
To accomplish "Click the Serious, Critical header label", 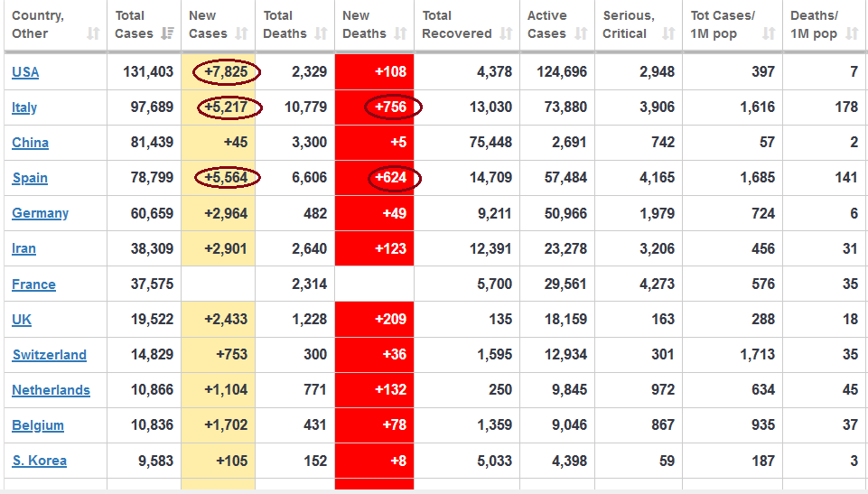I will [629, 24].
